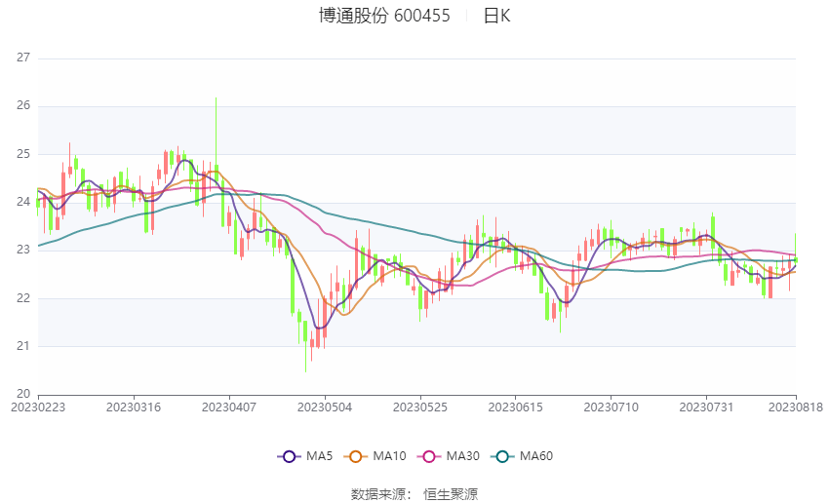Toggle MA30 legend text label
The width and height of the screenshot is (829, 504).
coord(463,455)
